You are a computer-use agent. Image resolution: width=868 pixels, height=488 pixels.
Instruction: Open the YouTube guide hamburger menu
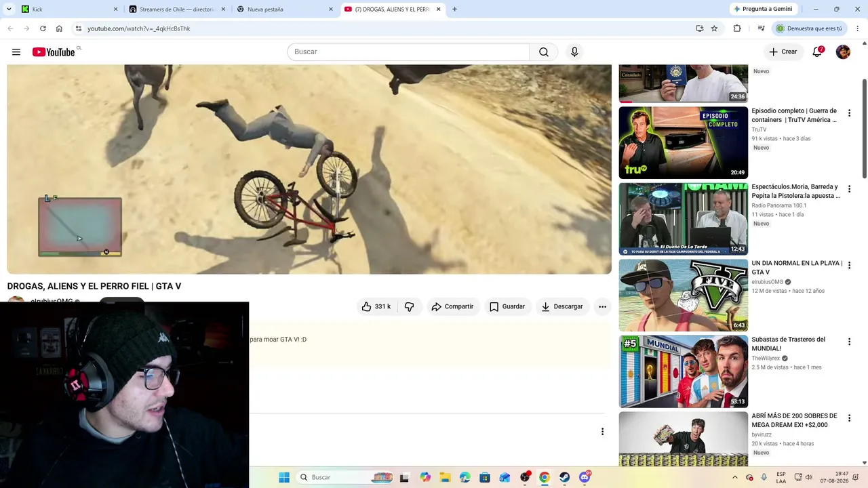tap(16, 52)
